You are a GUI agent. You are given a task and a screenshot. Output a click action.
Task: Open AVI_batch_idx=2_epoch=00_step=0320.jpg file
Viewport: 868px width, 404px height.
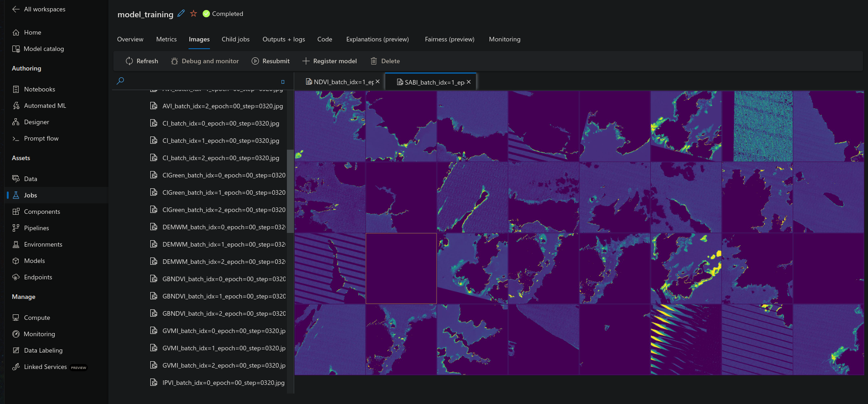point(217,106)
